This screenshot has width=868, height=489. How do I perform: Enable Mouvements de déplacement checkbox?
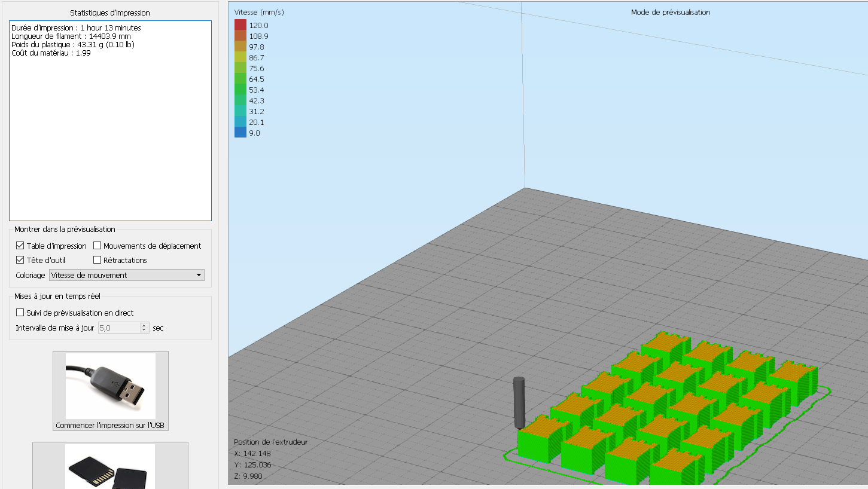pyautogui.click(x=97, y=246)
